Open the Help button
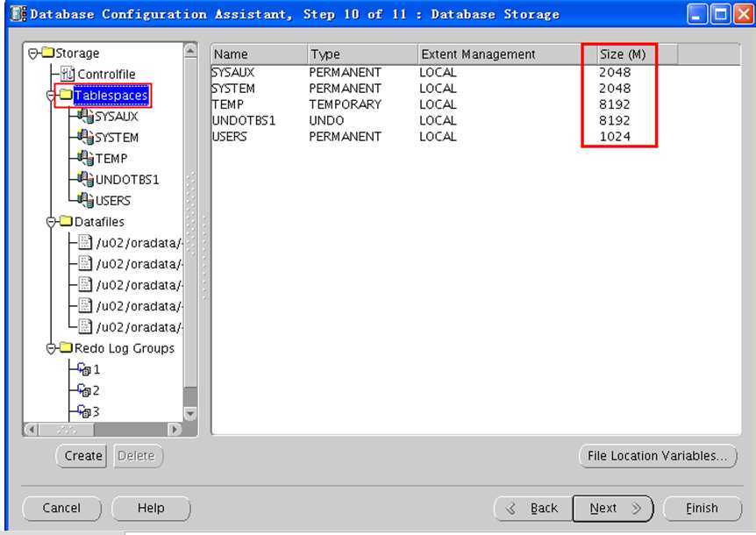Image resolution: width=756 pixels, height=535 pixels. (151, 508)
